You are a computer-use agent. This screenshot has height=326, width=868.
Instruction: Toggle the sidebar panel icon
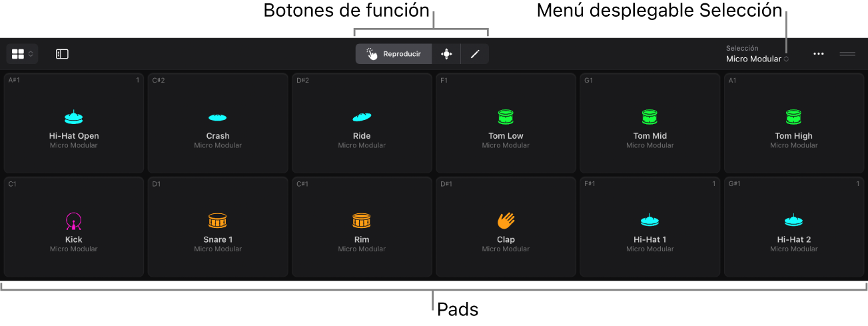click(62, 54)
